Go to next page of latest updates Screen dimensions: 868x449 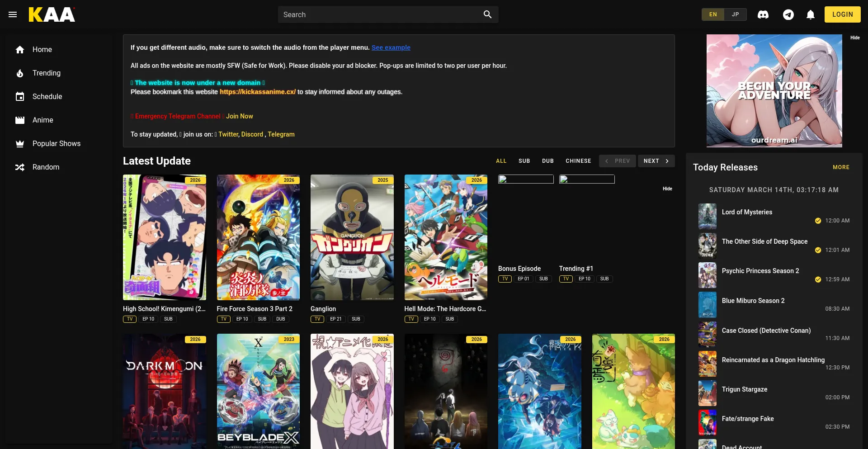[656, 161]
